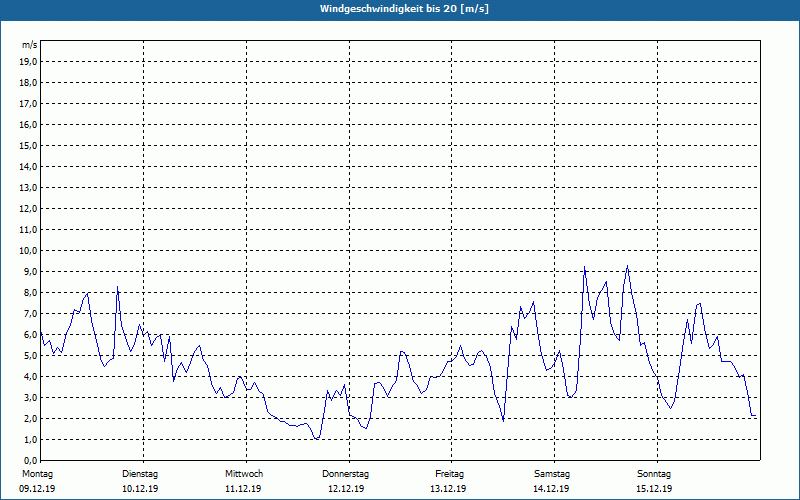Click the date 10.12.19
This screenshot has height=500, width=800.
(140, 489)
